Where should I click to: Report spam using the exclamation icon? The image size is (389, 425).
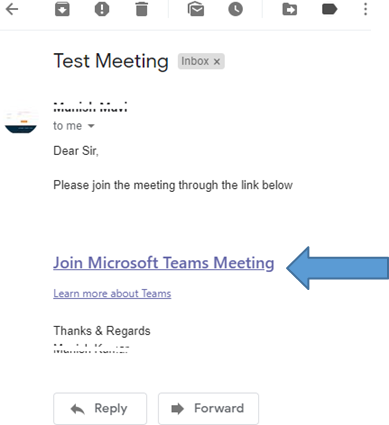pos(102,9)
